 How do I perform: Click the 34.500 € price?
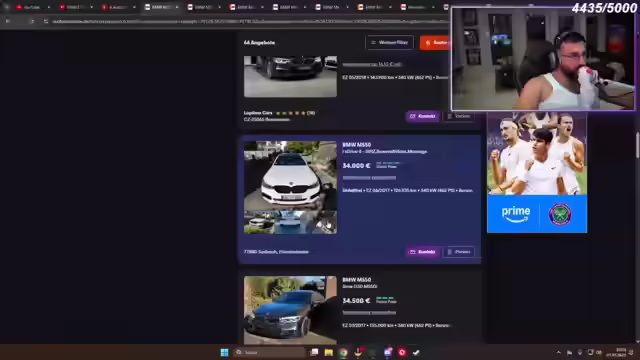coord(356,300)
